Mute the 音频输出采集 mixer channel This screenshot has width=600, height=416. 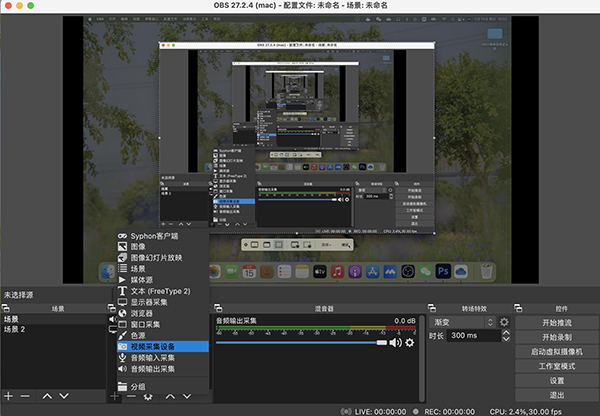coord(395,343)
